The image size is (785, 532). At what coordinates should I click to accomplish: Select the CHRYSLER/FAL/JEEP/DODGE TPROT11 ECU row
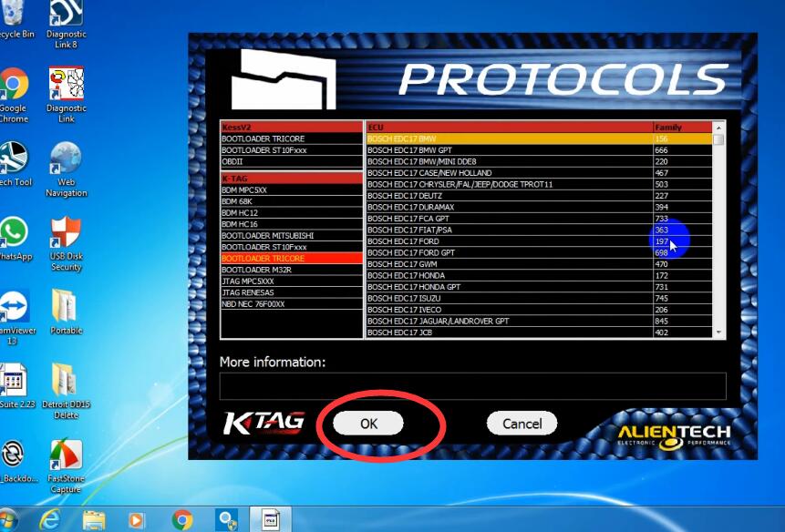click(x=539, y=185)
